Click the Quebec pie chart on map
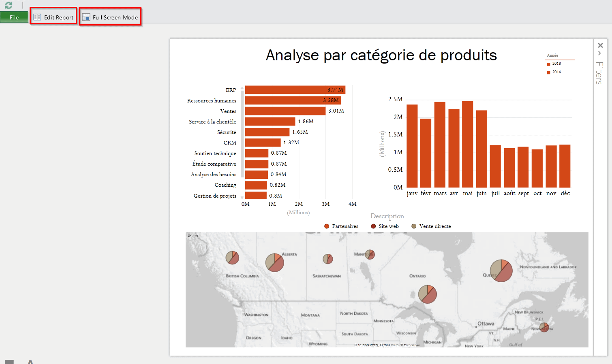 (501, 271)
